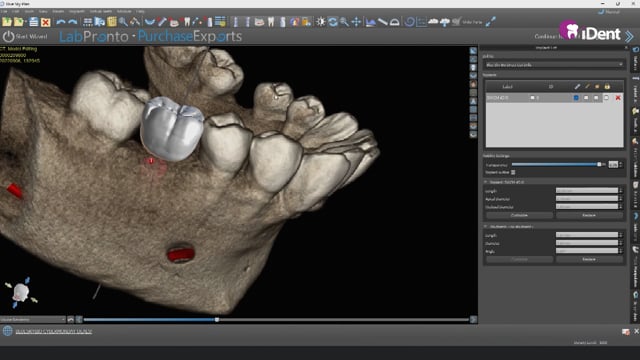640x360 pixels.
Task: Click the slider handle below the 3D viewport
Action: click(x=217, y=320)
